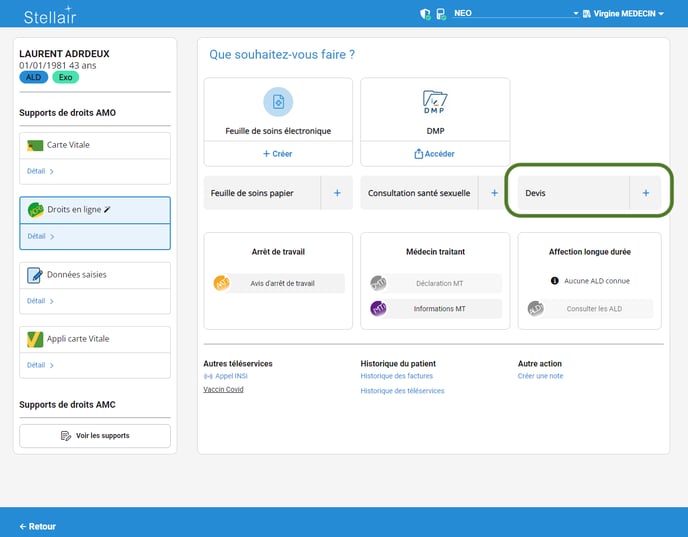Click the card reader status icon in header
688x537 pixels.
440,14
